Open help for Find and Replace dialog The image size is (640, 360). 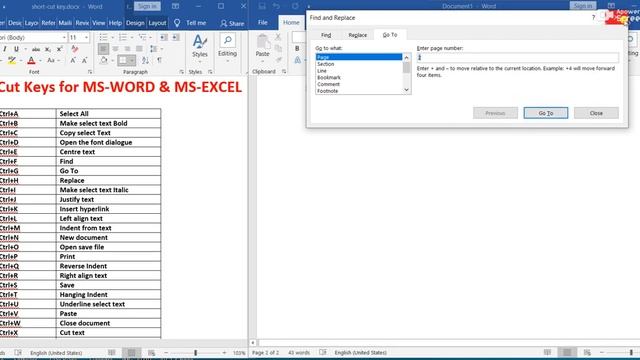(x=593, y=18)
